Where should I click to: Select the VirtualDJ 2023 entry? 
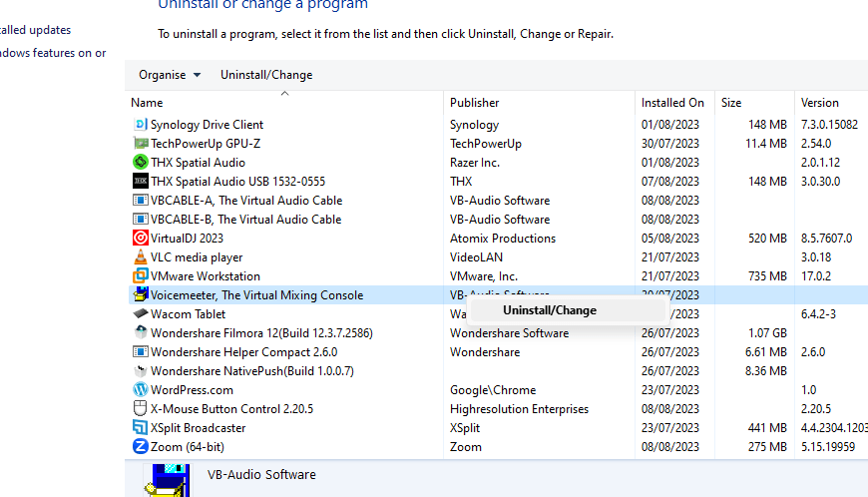click(187, 238)
